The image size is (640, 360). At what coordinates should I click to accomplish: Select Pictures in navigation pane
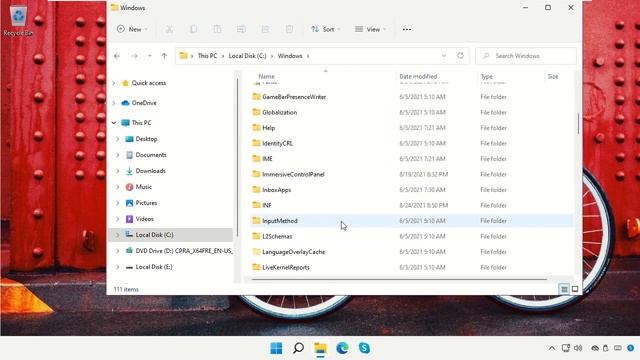click(x=146, y=203)
